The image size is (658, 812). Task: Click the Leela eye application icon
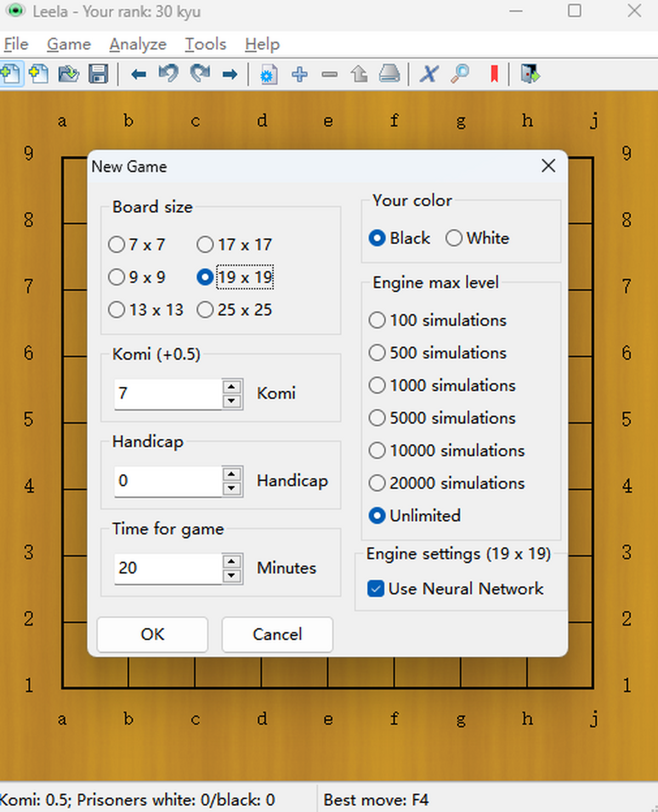pyautogui.click(x=16, y=10)
